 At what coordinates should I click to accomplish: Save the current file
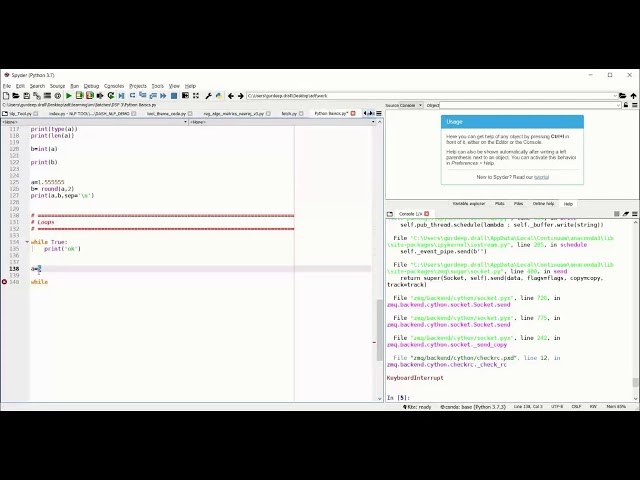pos(26,96)
